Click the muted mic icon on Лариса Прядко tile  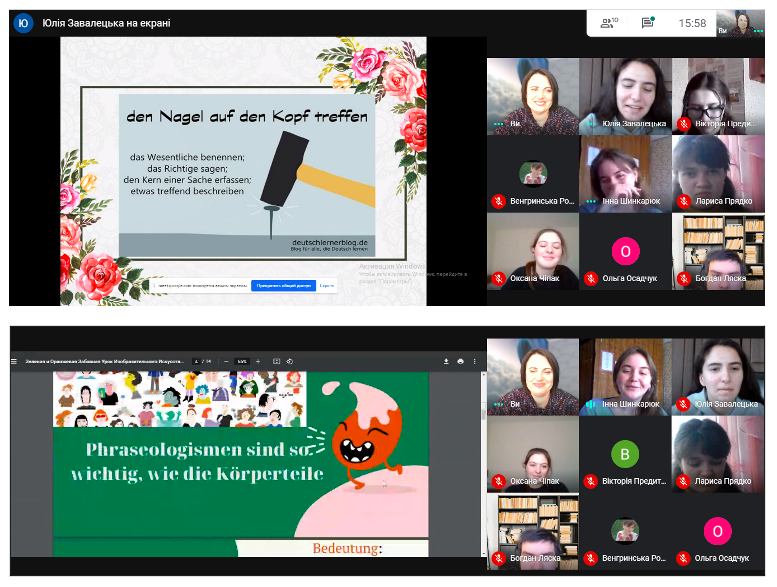683,201
